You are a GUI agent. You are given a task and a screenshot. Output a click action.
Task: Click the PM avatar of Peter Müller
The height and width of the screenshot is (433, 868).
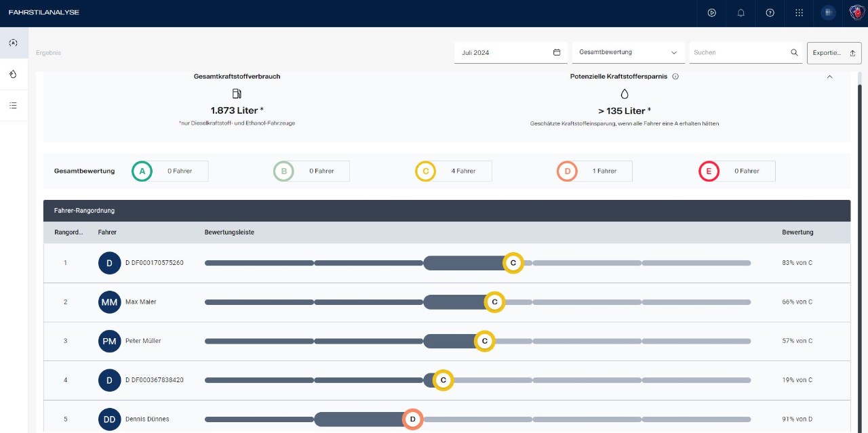coord(109,341)
